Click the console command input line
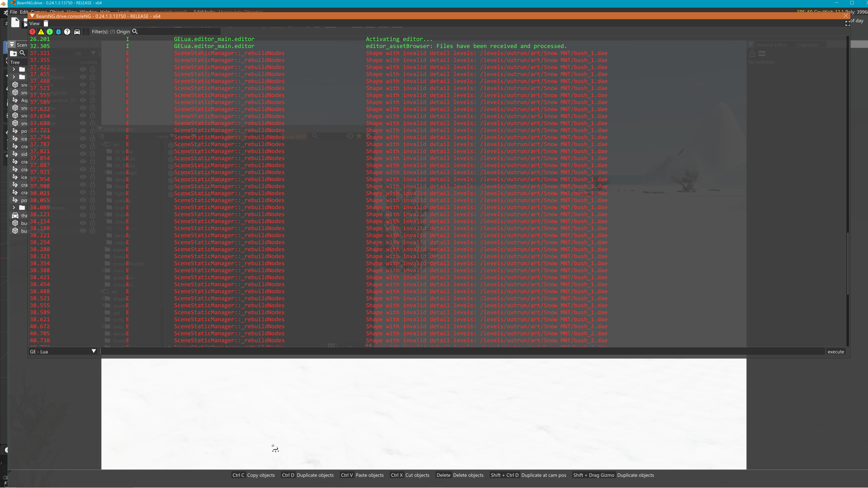Viewport: 868px width, 488px height. pos(462,351)
